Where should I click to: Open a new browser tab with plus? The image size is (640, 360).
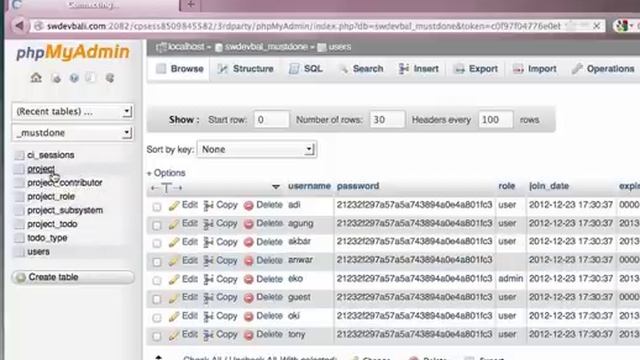click(190, 5)
